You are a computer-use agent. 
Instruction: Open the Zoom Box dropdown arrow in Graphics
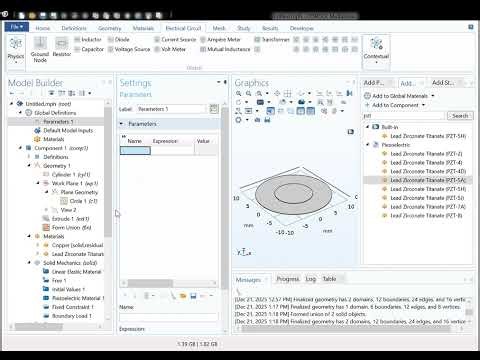267,93
